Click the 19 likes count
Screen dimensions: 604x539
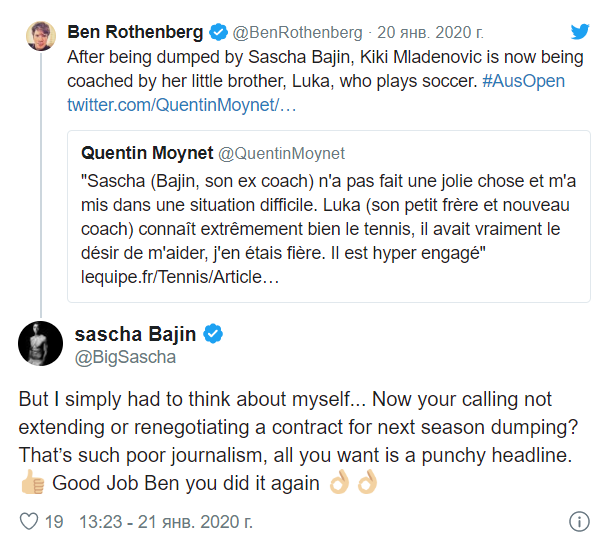pyautogui.click(x=54, y=521)
